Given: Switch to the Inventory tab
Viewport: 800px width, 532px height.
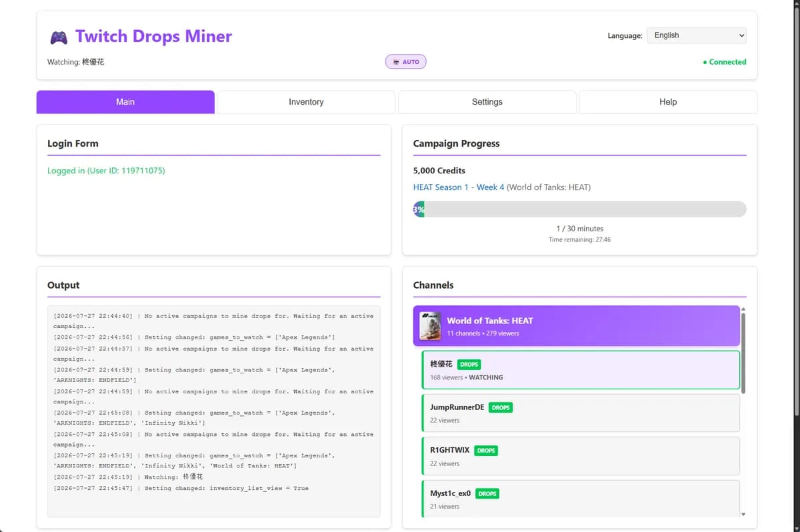Looking at the screenshot, I should click(306, 102).
